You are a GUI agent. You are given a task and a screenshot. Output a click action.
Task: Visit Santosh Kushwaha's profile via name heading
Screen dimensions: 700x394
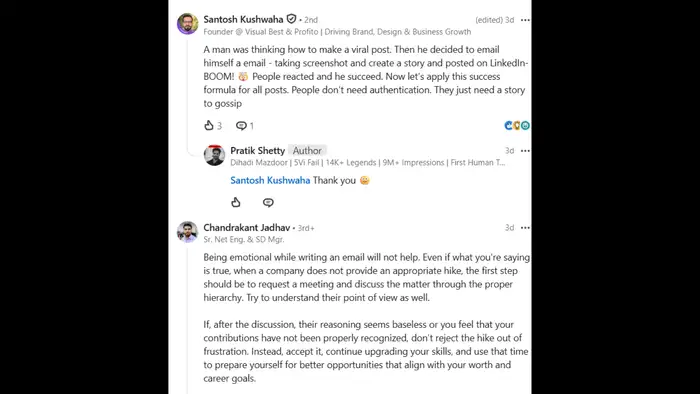click(243, 19)
